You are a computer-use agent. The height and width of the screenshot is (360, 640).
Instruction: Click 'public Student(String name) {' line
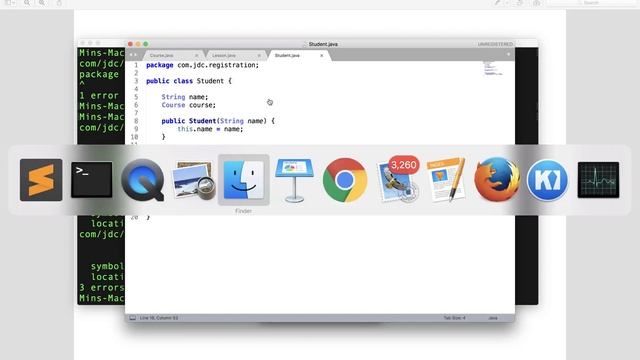pos(218,121)
